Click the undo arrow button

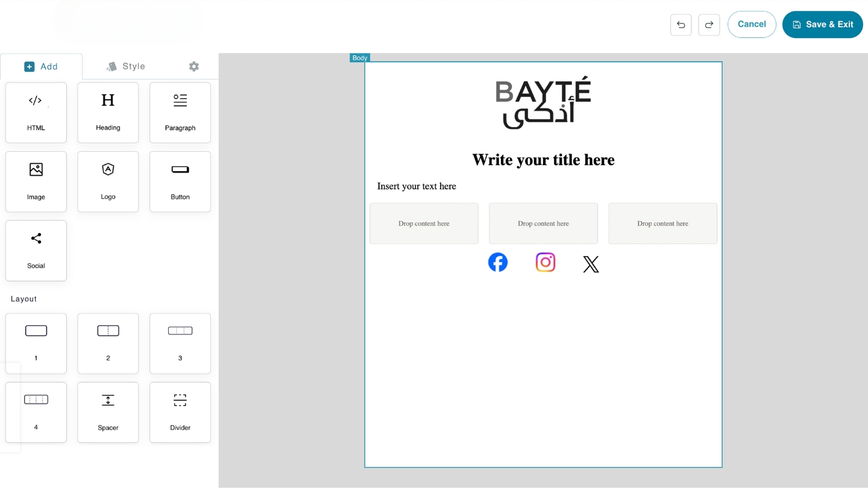(681, 25)
